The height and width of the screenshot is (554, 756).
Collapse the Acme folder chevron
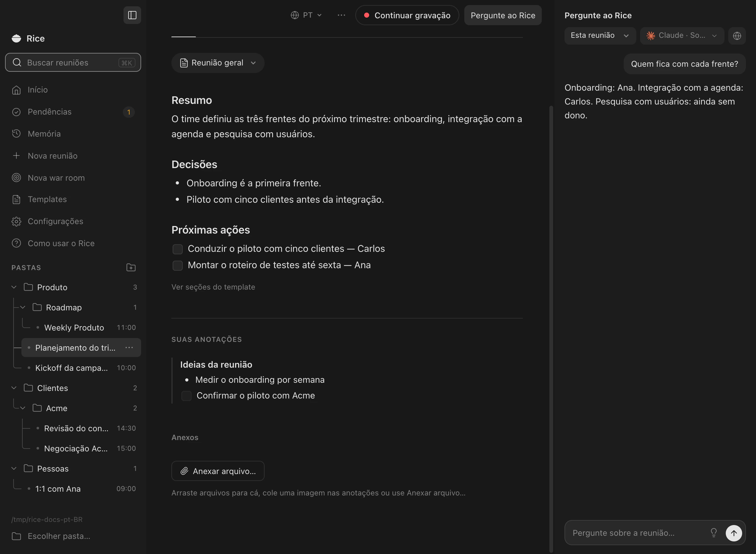(23, 408)
